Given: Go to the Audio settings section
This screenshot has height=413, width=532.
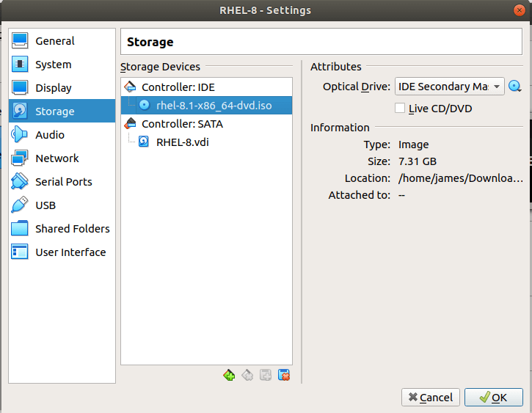Looking at the screenshot, I should pyautogui.click(x=49, y=135).
